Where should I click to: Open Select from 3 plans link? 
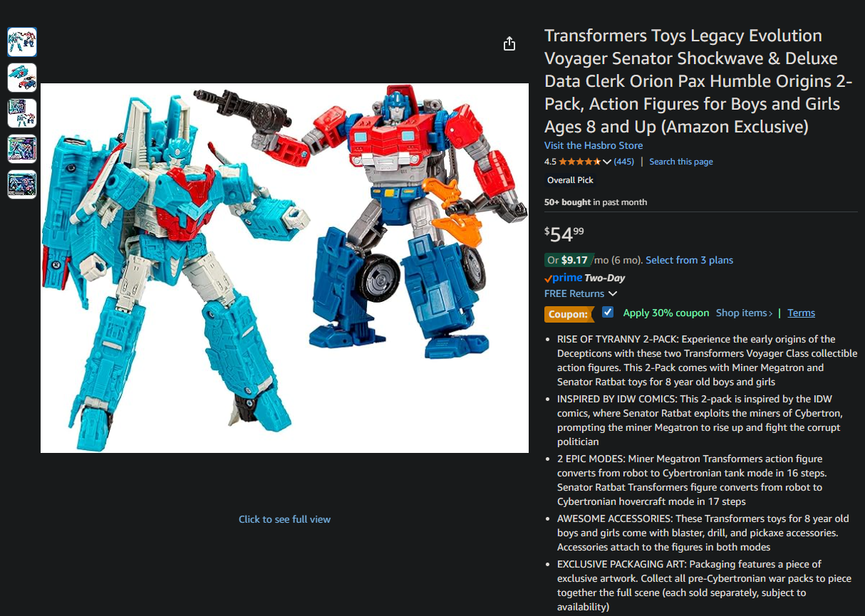point(689,260)
